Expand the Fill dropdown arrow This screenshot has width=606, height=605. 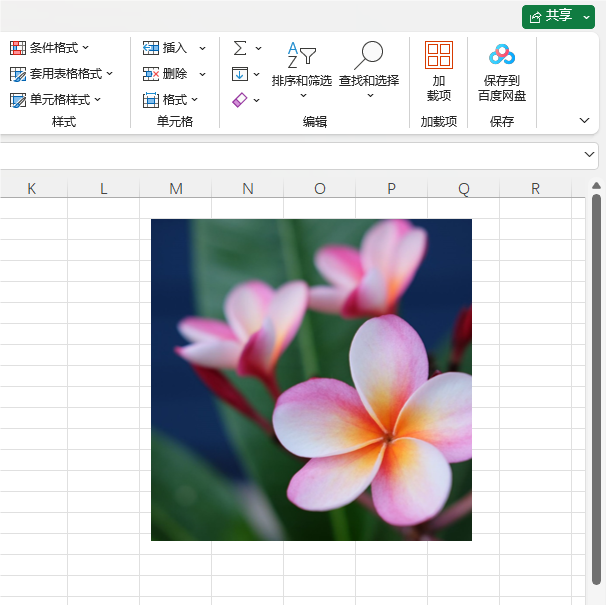point(257,74)
